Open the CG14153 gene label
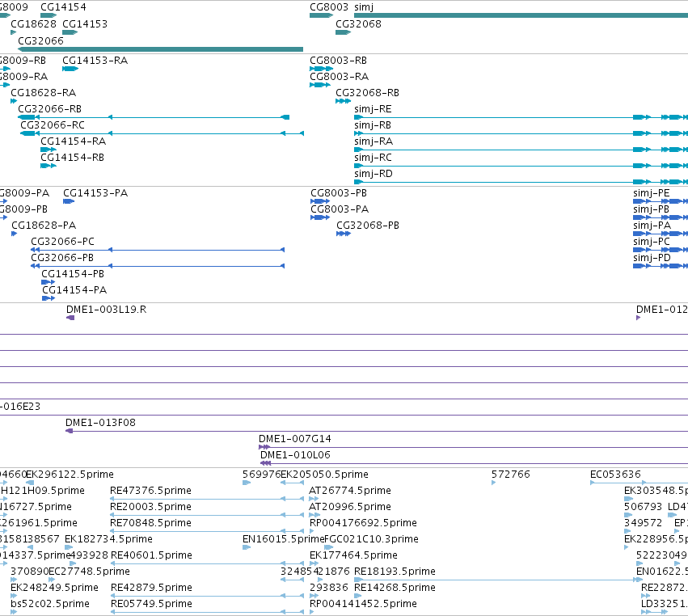Image resolution: width=688 pixels, height=616 pixels. 85,23
